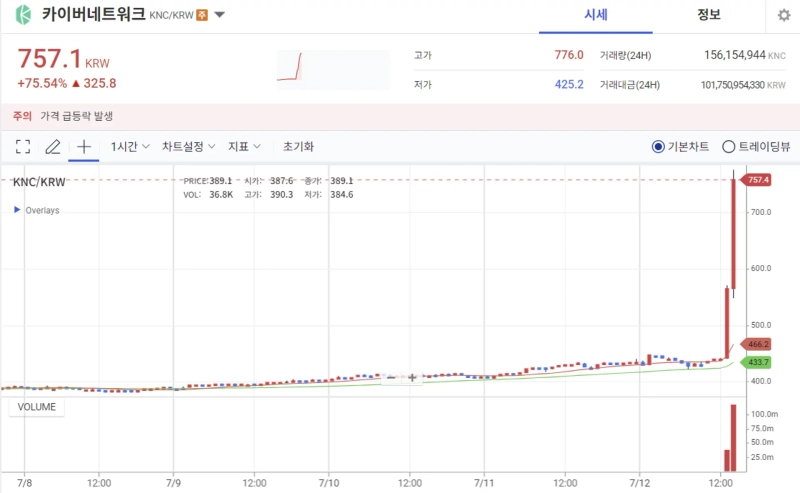The height and width of the screenshot is (493, 800).
Task: Expand the 지표 indicators dropdown
Action: [244, 146]
